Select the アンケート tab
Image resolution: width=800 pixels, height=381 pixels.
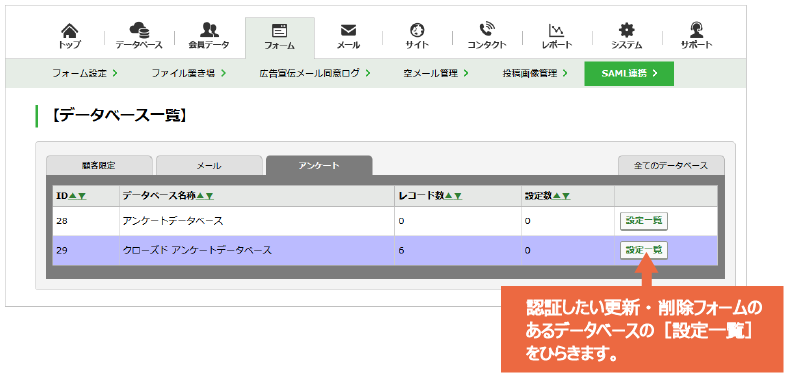319,166
